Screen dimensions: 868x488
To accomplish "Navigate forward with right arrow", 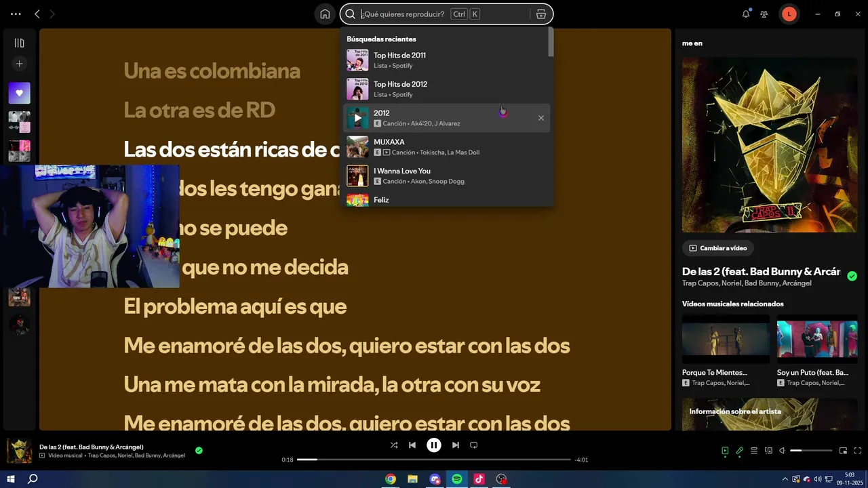I will click(52, 14).
